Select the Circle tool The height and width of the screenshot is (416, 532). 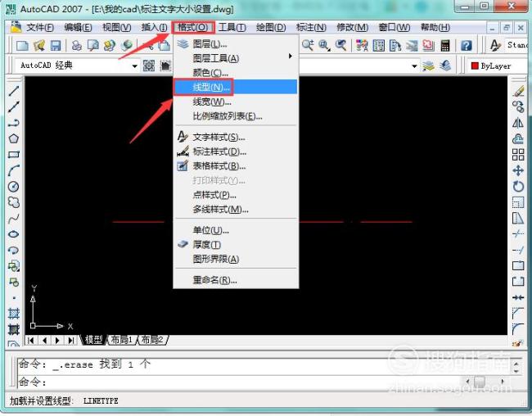tap(14, 187)
